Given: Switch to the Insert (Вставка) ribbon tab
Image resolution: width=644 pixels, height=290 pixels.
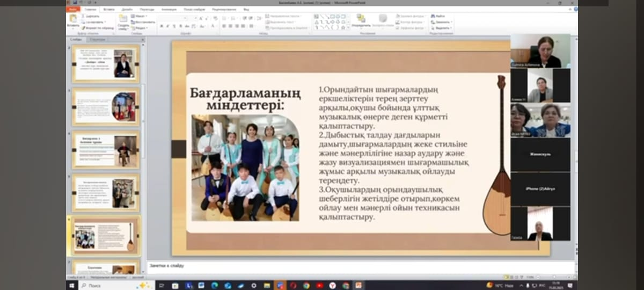Looking at the screenshot, I should click(x=108, y=9).
